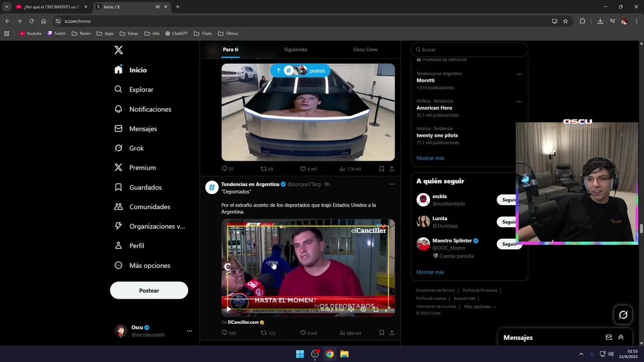
Task: Open the floating Grok button at bottom right
Action: 623,315
